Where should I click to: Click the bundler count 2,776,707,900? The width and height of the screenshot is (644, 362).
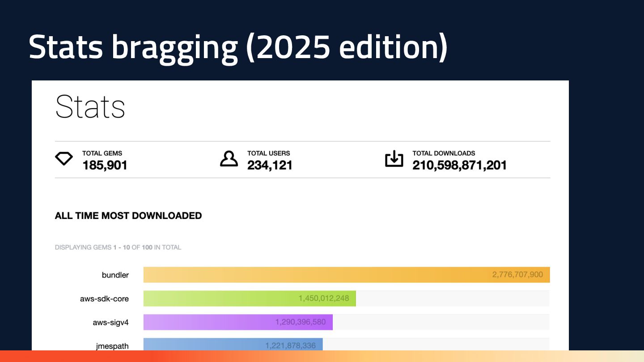tap(517, 274)
